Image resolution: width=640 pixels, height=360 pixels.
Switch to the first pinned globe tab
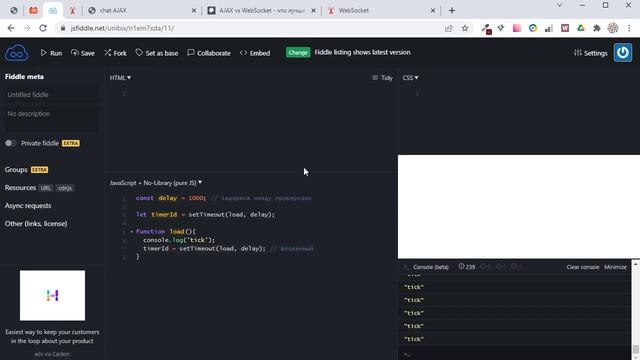pos(13,11)
